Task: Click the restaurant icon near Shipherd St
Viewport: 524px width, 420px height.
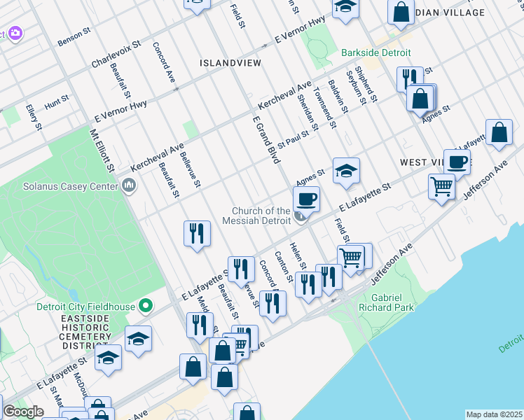Action: (x=408, y=78)
